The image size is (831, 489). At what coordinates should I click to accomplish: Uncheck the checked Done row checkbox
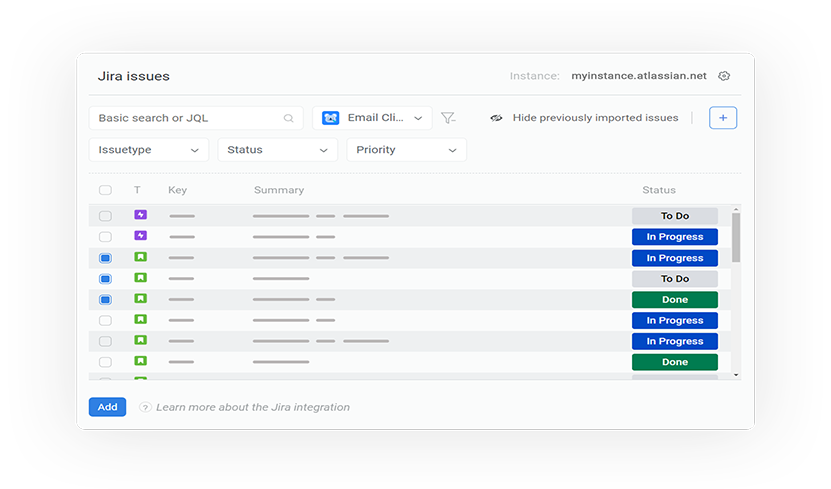[x=105, y=299]
